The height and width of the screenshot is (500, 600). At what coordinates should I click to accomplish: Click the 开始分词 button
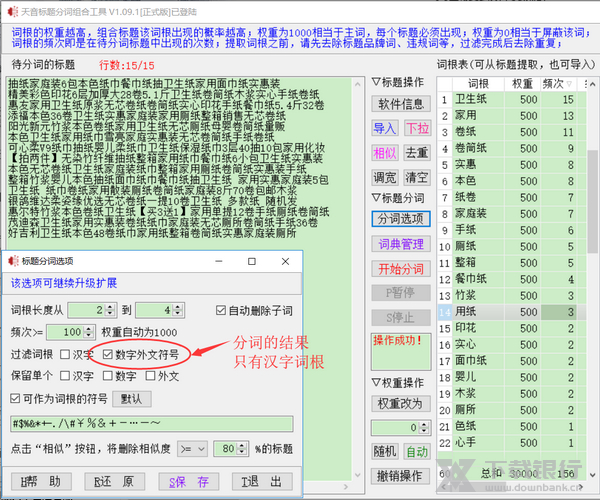[401, 269]
